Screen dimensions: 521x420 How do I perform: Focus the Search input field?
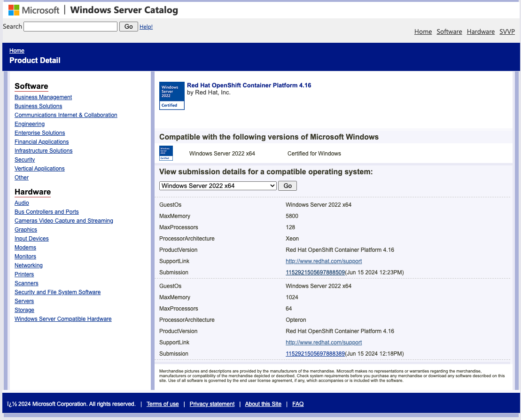(70, 27)
